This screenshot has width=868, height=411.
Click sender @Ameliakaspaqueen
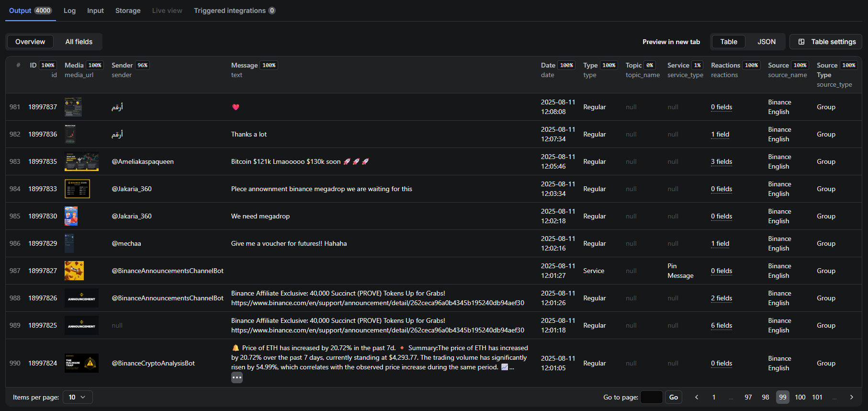click(x=143, y=161)
